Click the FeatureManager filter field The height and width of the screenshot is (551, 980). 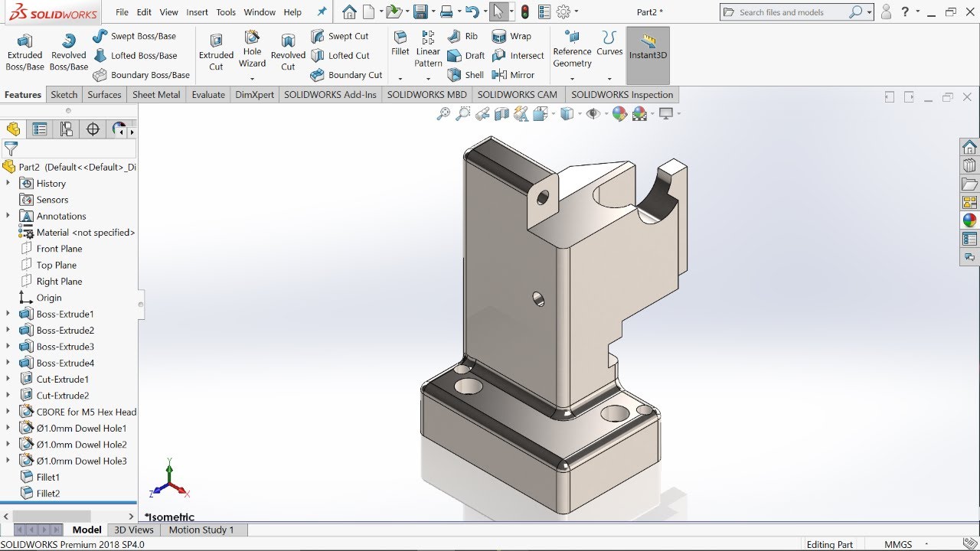coord(69,148)
